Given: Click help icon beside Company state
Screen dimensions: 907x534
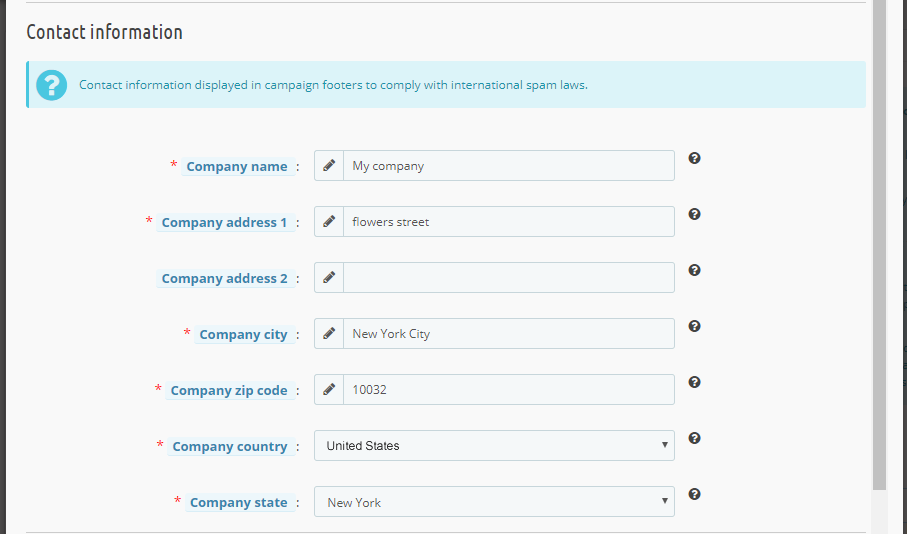Looking at the screenshot, I should [694, 494].
